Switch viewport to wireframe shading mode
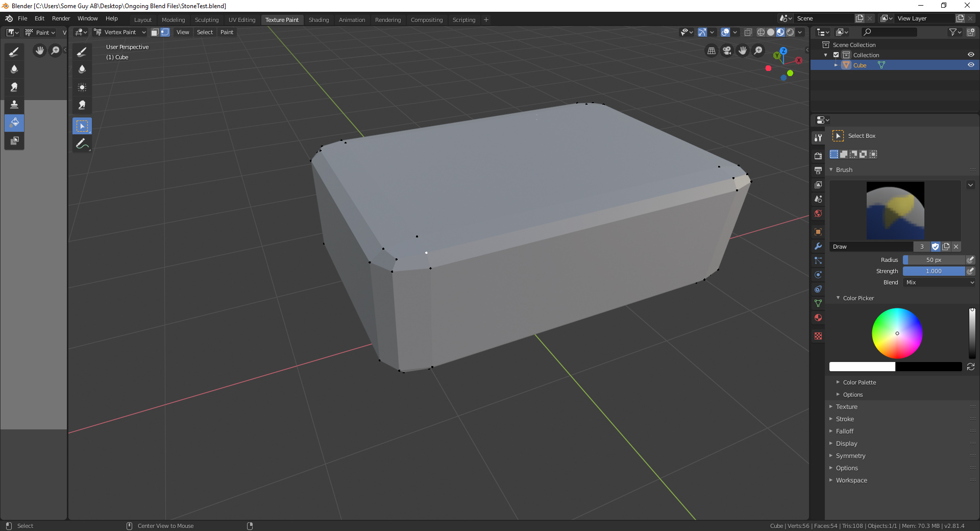The height and width of the screenshot is (531, 980). [761, 32]
